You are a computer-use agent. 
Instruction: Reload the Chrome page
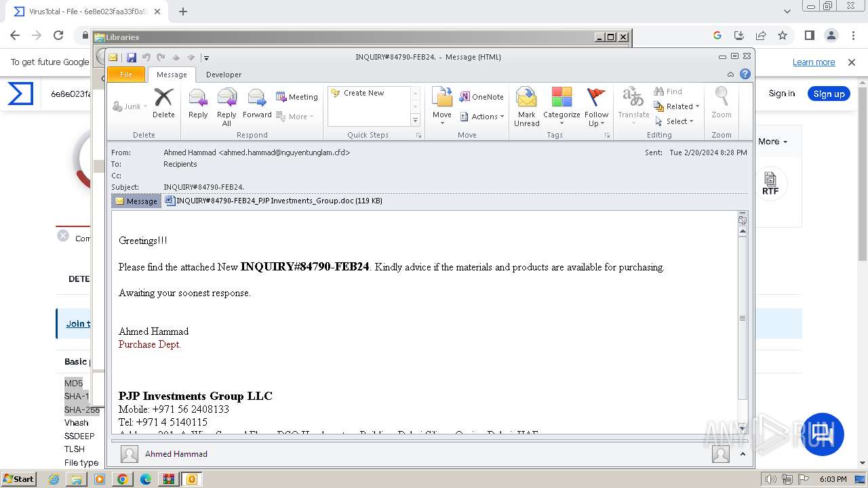[x=58, y=35]
